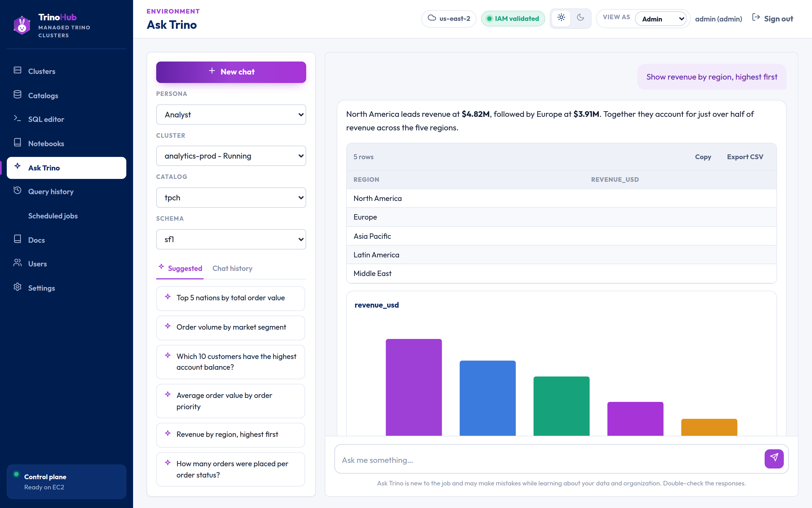Click the Control plane green status dot

pyautogui.click(x=16, y=474)
